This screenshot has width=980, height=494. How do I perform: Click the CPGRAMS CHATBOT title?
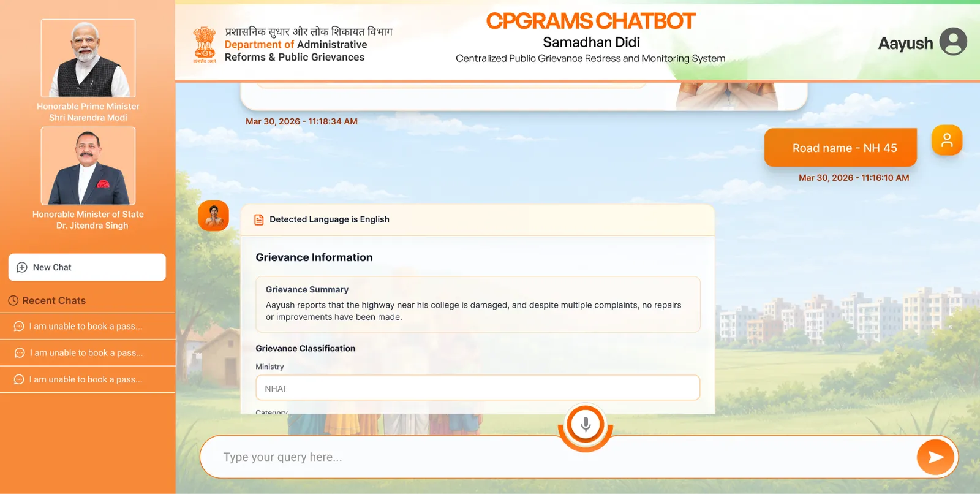(590, 21)
